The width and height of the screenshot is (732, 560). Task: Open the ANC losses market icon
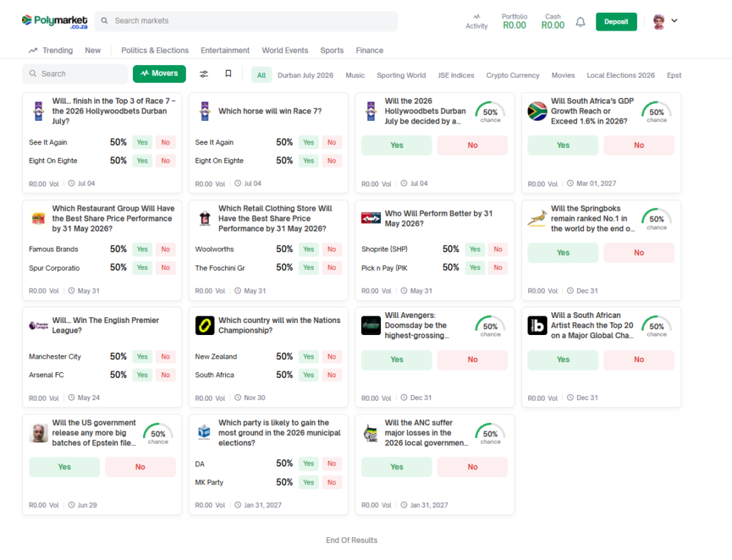coord(371,433)
